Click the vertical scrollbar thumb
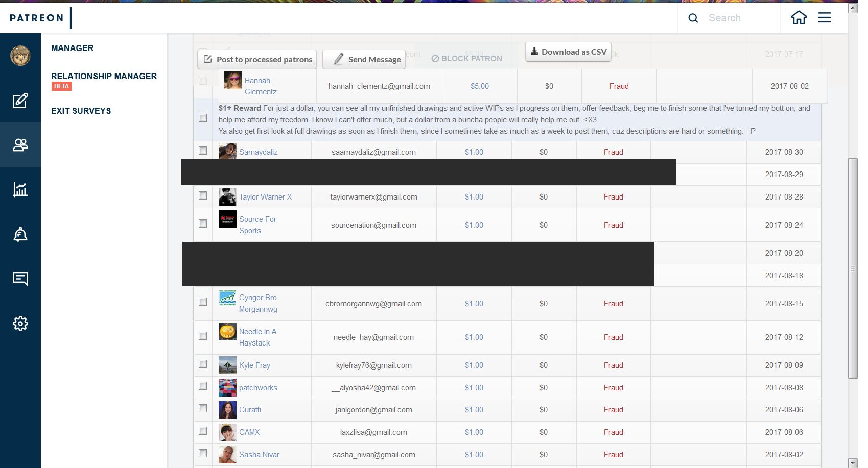Screen dimensions: 868x468 (x=853, y=268)
